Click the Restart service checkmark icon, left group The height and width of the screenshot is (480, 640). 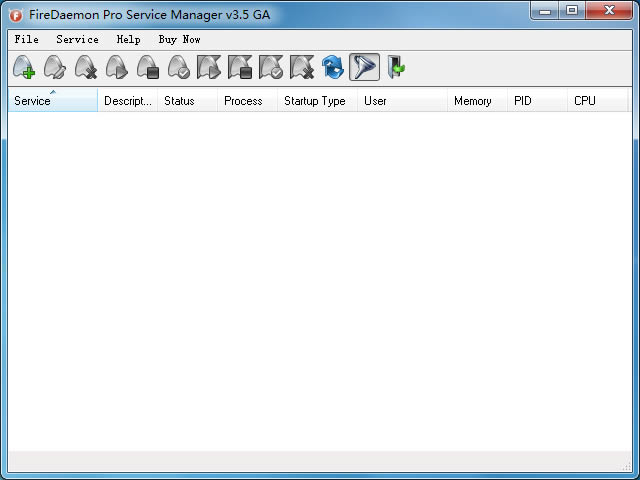point(179,67)
